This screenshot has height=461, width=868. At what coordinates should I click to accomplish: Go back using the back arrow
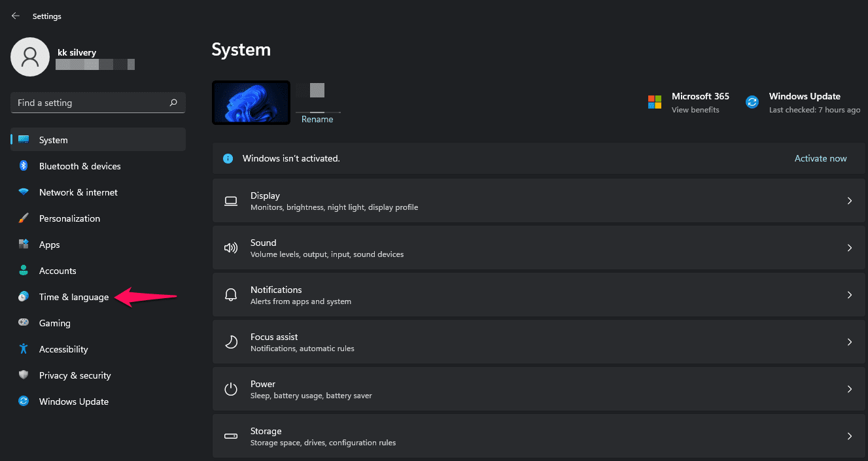[16, 16]
